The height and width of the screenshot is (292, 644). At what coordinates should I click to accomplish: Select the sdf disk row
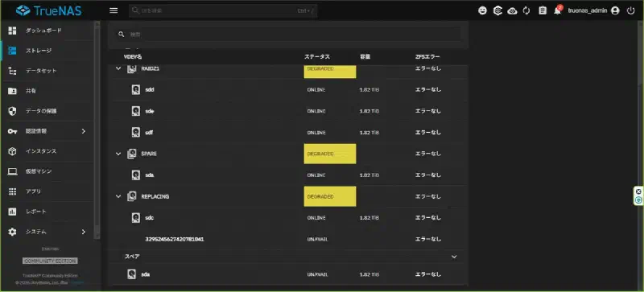tap(288, 132)
